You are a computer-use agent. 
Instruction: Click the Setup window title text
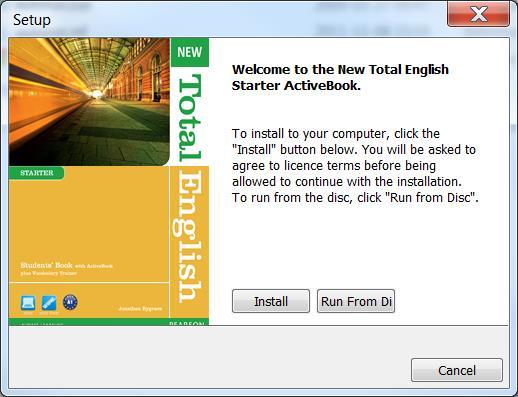pyautogui.click(x=32, y=20)
